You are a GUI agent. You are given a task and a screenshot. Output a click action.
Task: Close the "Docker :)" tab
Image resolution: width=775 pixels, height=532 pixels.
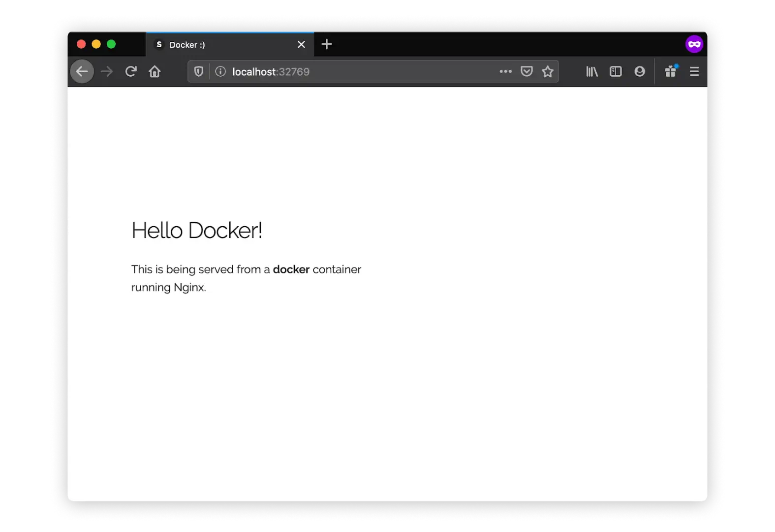coord(301,45)
